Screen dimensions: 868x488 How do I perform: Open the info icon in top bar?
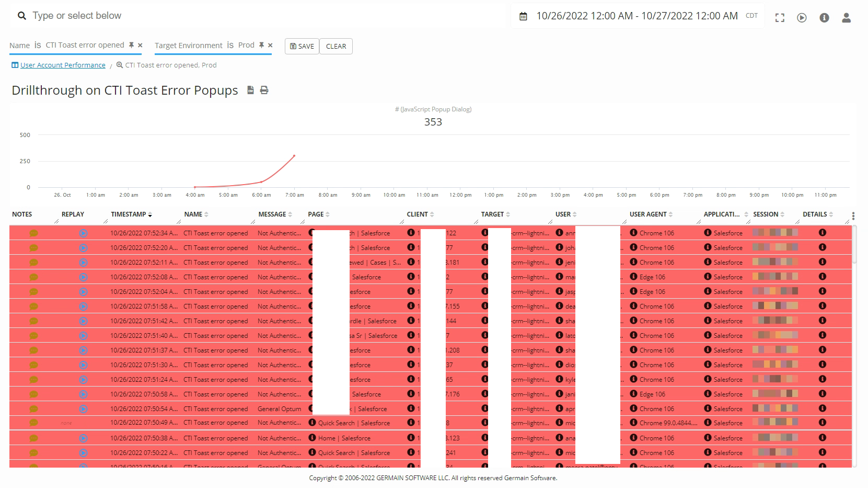(824, 18)
